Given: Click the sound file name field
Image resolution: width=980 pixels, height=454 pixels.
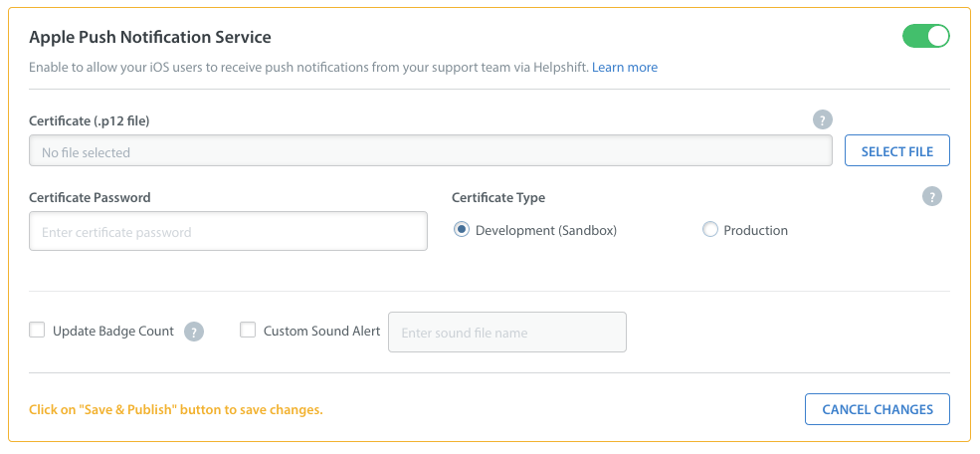Looking at the screenshot, I should (506, 333).
